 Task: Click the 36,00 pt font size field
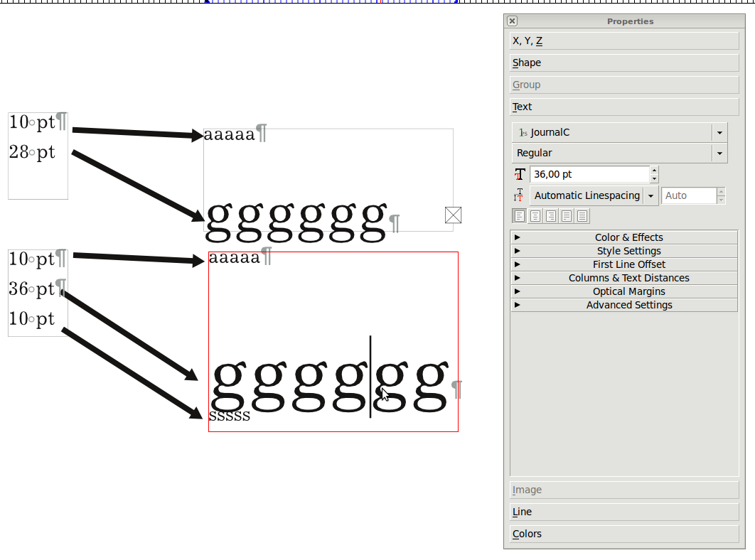pos(589,174)
